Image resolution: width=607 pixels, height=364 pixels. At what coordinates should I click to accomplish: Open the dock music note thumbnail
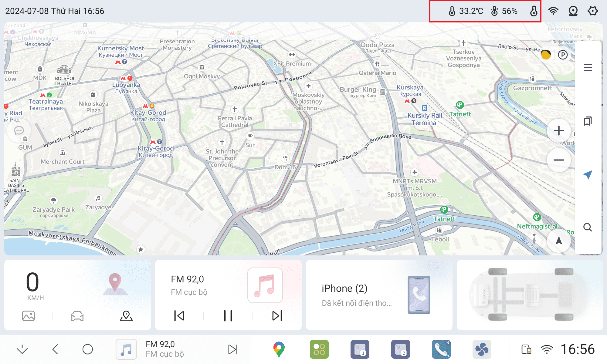pyautogui.click(x=126, y=349)
